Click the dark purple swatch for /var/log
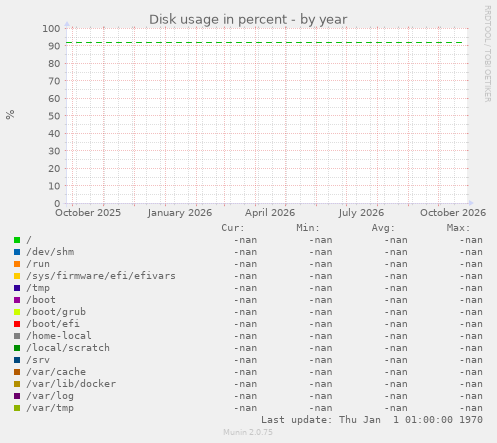This screenshot has height=443, width=497. [x=17, y=396]
